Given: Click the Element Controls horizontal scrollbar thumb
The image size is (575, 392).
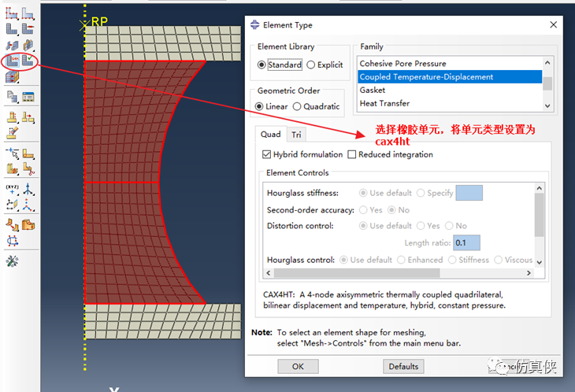Looking at the screenshot, I should click(357, 273).
